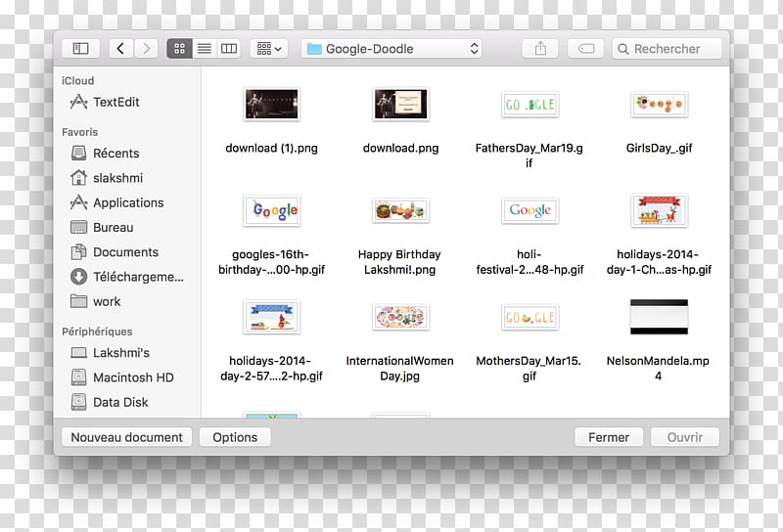Select TextEdit under iCloud
The width and height of the screenshot is (783, 532).
tap(115, 102)
